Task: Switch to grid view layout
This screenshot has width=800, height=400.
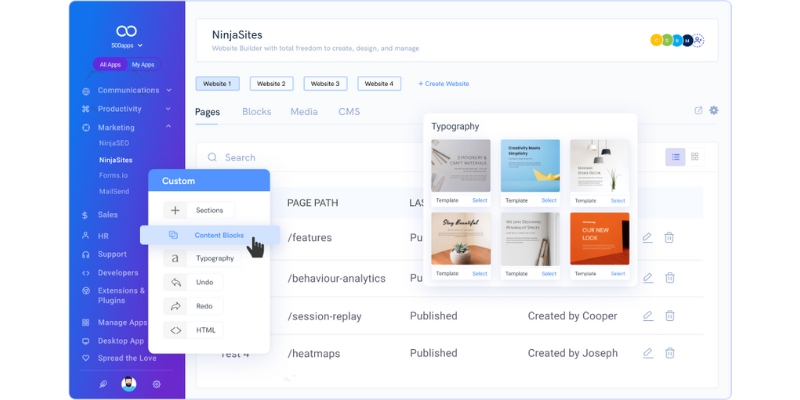Action: coord(695,157)
